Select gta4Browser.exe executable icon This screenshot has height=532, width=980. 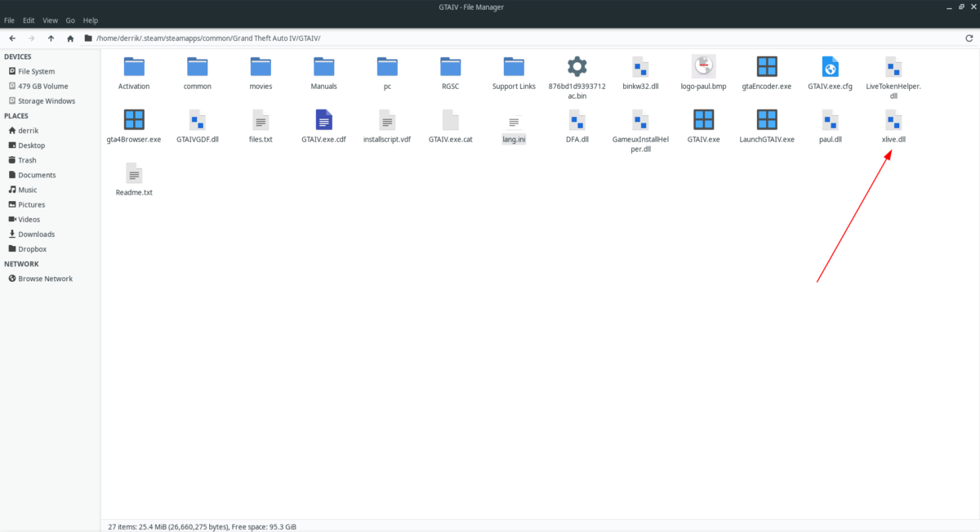[134, 120]
